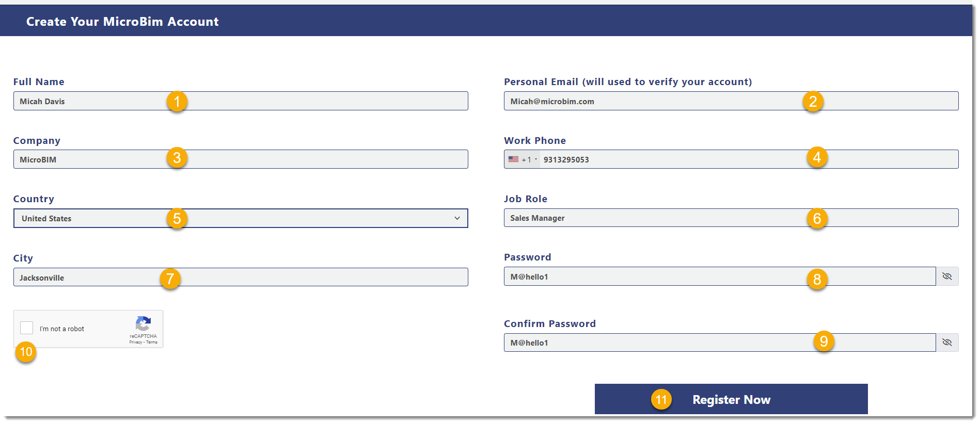Image resolution: width=980 pixels, height=424 pixels.
Task: Focus the Company field
Action: click(x=241, y=159)
